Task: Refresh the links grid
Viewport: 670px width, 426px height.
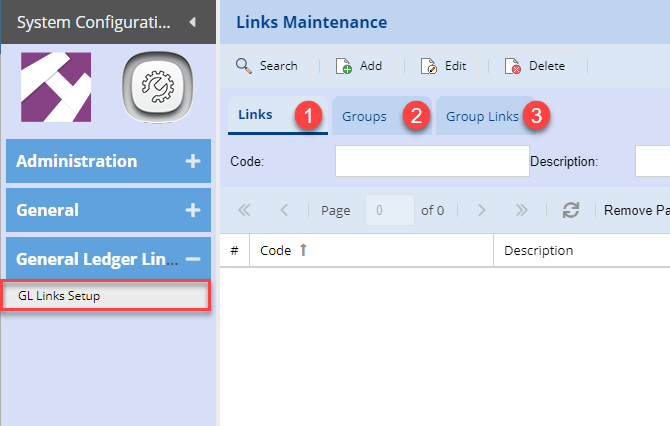Action: point(571,211)
